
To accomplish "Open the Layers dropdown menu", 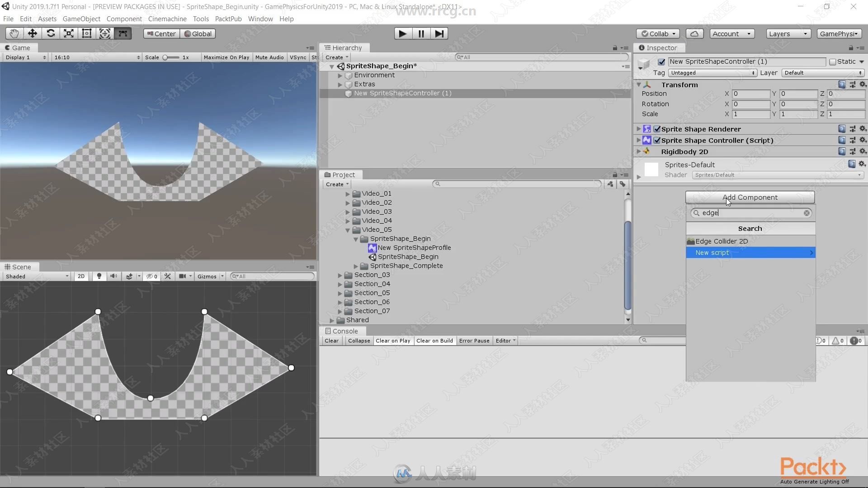I will 788,33.
